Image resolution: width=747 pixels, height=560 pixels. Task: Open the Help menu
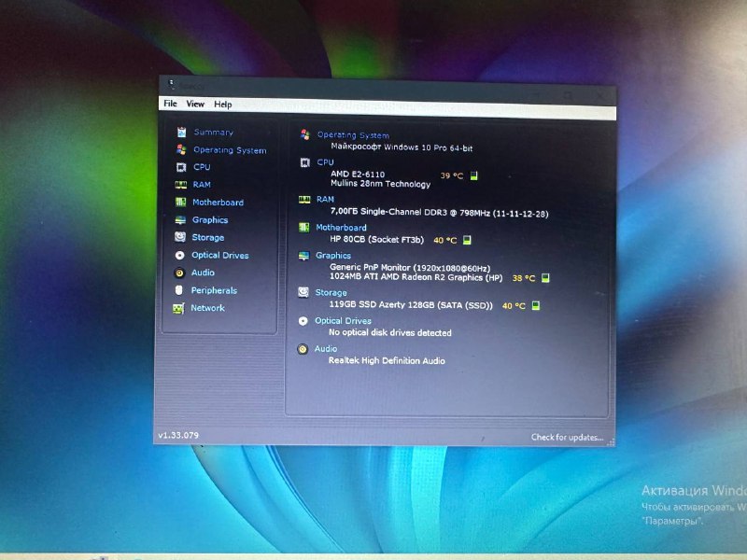pos(222,105)
